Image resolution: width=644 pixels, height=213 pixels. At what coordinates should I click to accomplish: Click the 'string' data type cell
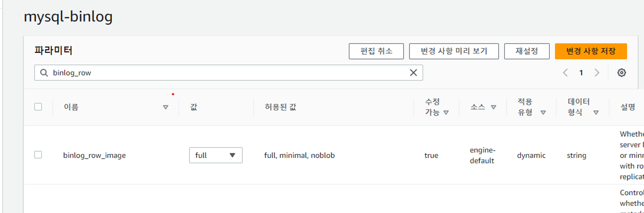point(576,155)
